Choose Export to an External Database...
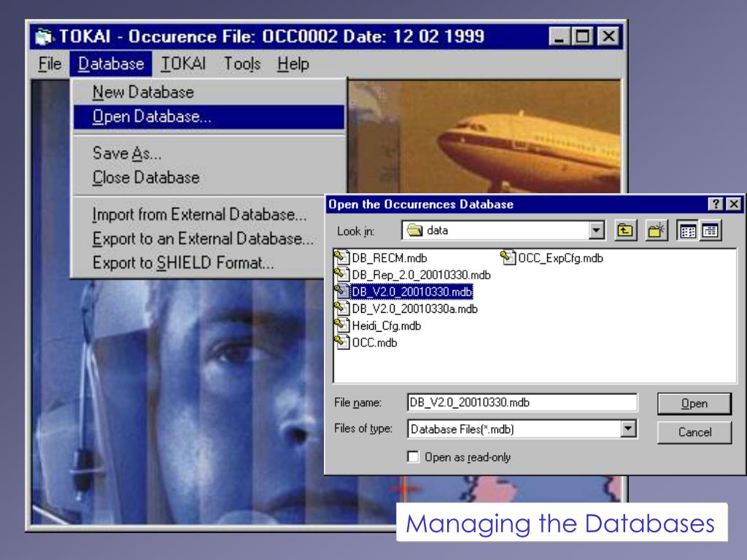 (199, 238)
